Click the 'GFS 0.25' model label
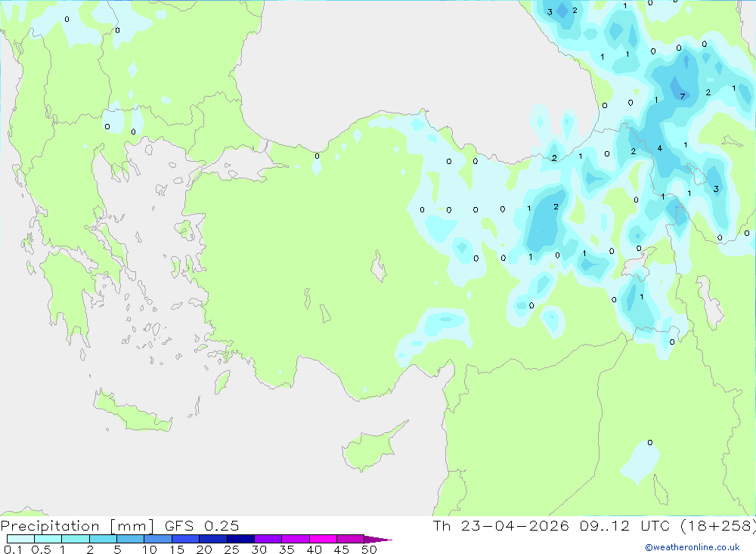Screen dimensions: 756x554 click(x=202, y=525)
